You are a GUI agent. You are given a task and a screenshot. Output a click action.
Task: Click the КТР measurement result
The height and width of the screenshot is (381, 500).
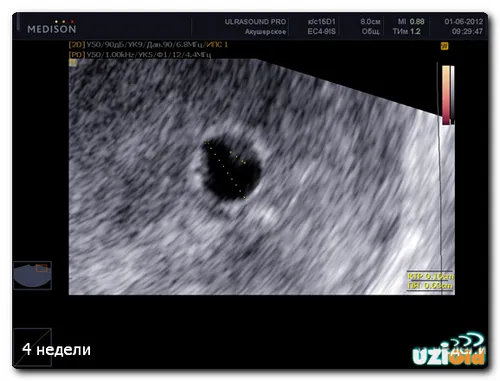click(430, 277)
